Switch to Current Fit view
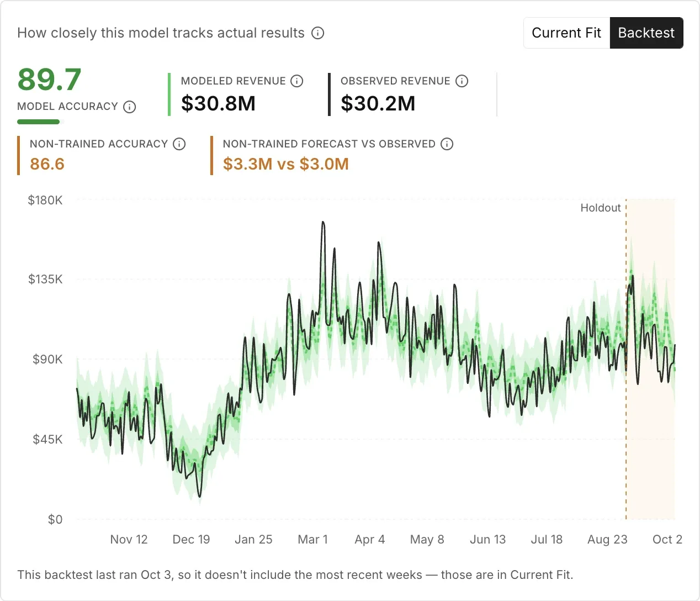Image resolution: width=700 pixels, height=601 pixels. (566, 33)
